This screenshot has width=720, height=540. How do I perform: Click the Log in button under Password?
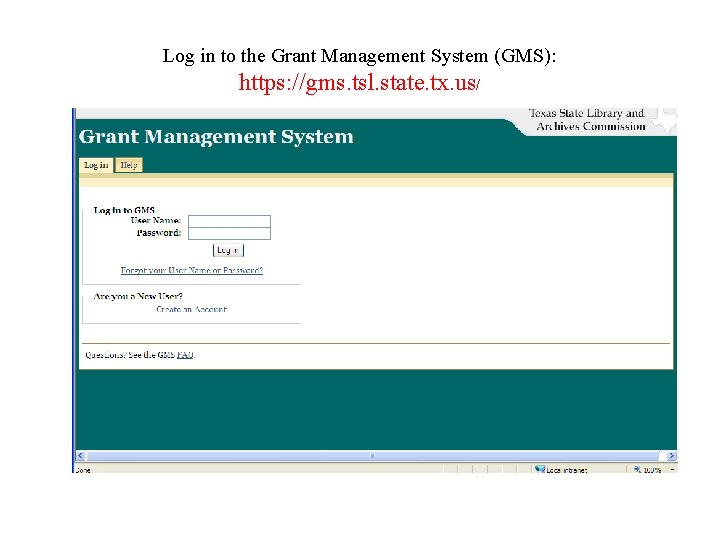(x=228, y=250)
